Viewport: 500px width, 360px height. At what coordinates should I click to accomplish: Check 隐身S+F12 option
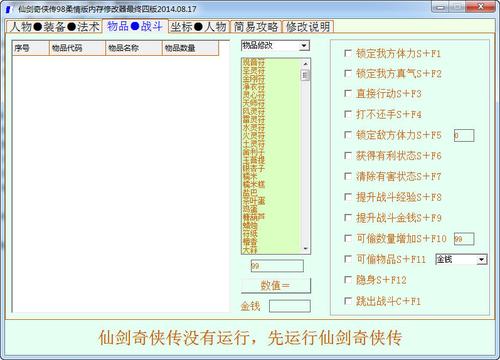click(348, 280)
